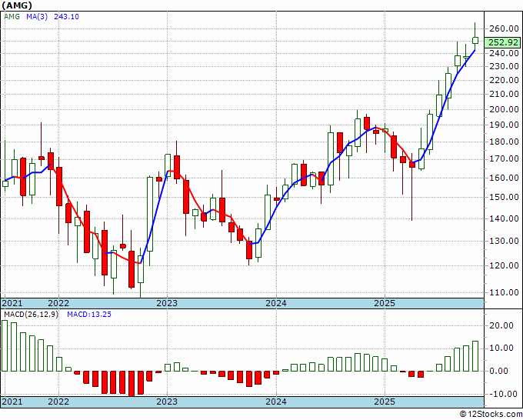The width and height of the screenshot is (523, 420).
Task: Click 2023 on the MACD timeline
Action: point(167,402)
